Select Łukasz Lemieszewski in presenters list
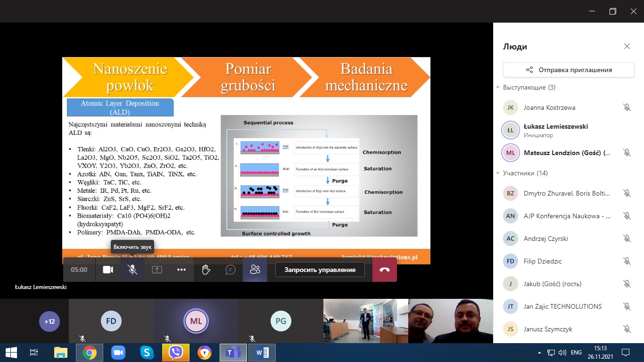The width and height of the screenshot is (644, 362). (569, 130)
